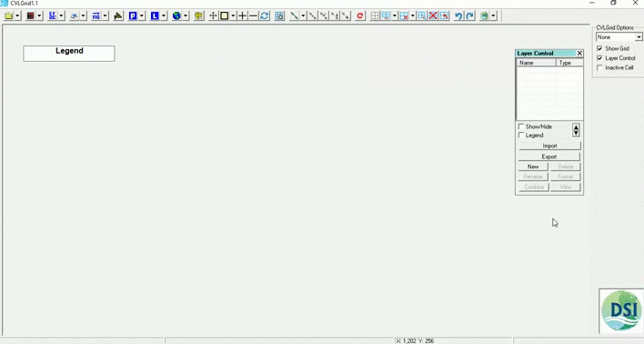The image size is (644, 344).
Task: Click the dark green triangle mesh icon
Action: (x=118, y=16)
